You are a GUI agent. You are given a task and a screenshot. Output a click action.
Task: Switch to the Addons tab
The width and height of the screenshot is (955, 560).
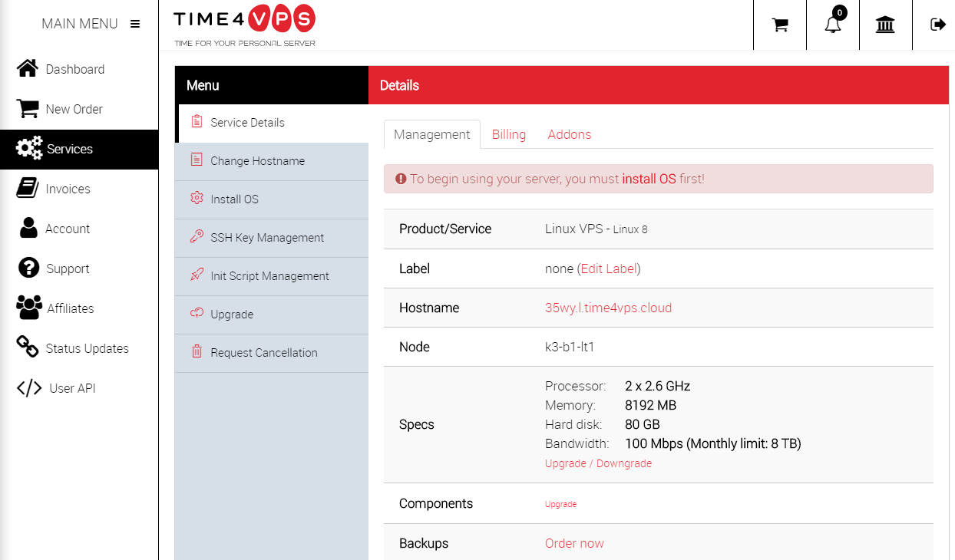tap(570, 134)
